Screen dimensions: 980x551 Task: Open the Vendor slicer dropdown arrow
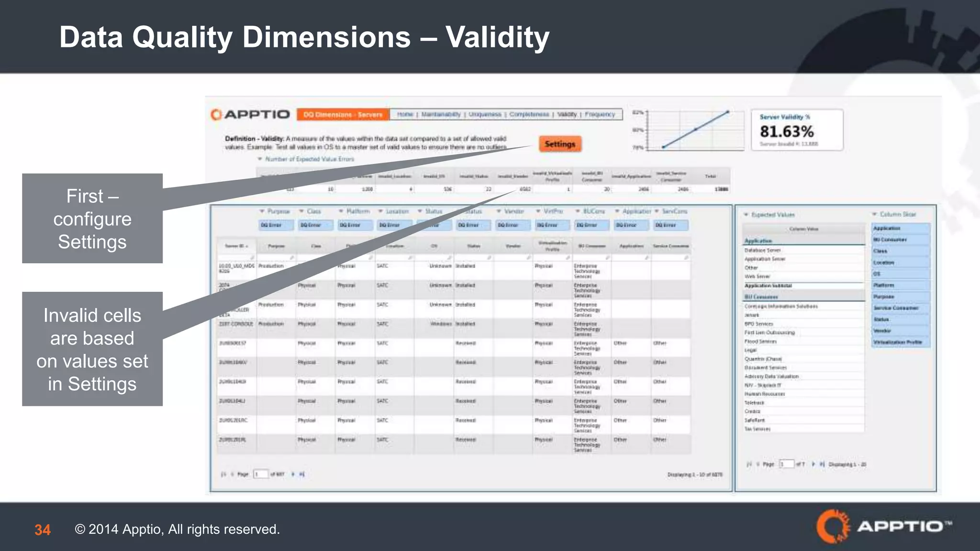[499, 211]
